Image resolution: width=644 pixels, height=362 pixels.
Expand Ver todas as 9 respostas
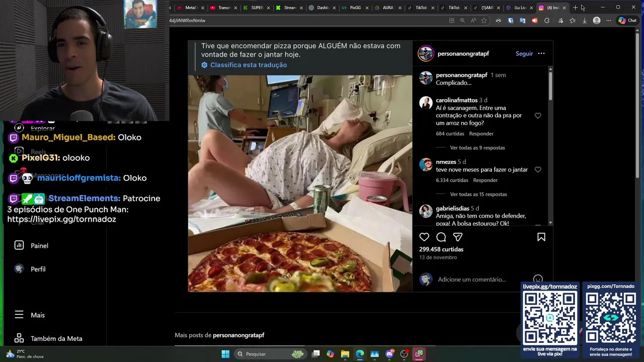[x=477, y=148]
